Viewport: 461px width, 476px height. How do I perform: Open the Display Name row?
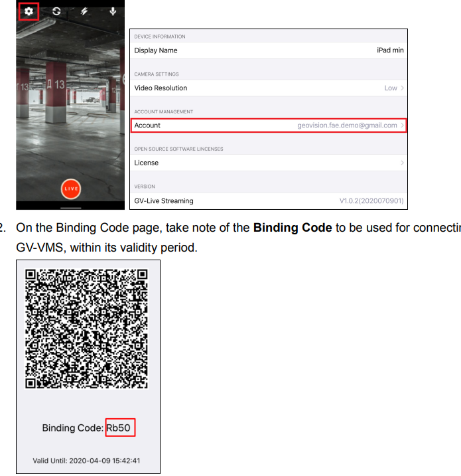pyautogui.click(x=269, y=50)
